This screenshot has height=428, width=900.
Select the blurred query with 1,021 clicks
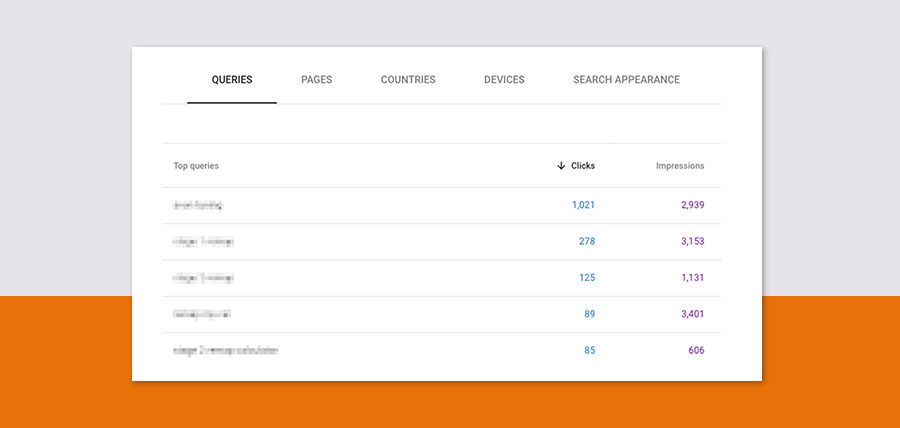click(197, 205)
